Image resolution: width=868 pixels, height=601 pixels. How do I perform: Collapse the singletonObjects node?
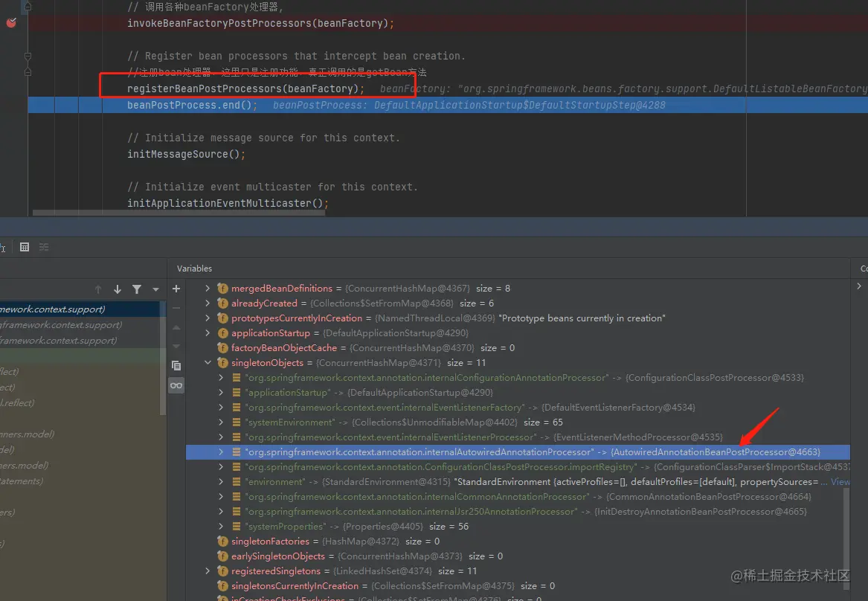tap(207, 362)
